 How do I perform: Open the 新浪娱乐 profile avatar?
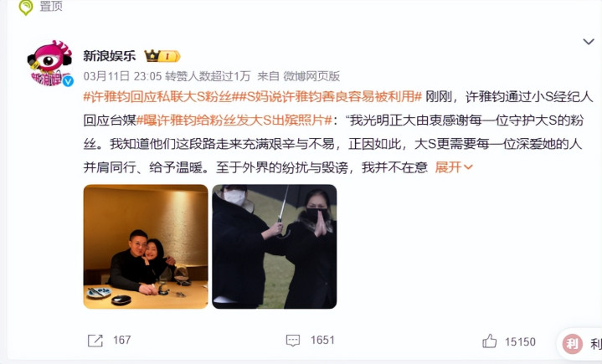(x=50, y=64)
